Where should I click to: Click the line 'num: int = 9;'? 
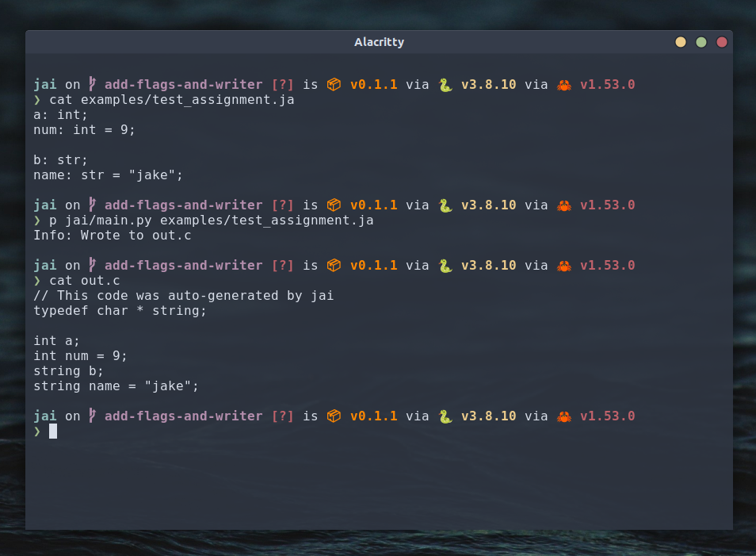click(x=84, y=129)
